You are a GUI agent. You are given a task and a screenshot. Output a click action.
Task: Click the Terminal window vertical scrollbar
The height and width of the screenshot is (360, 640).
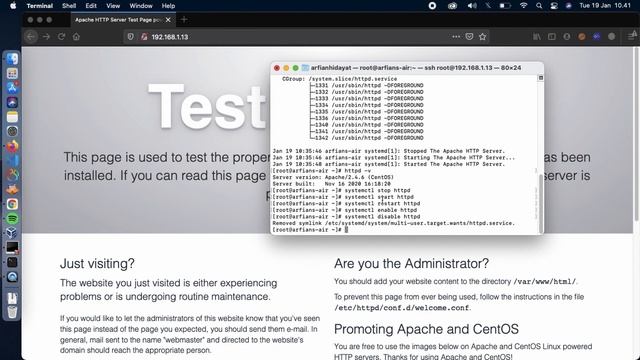pos(541,203)
